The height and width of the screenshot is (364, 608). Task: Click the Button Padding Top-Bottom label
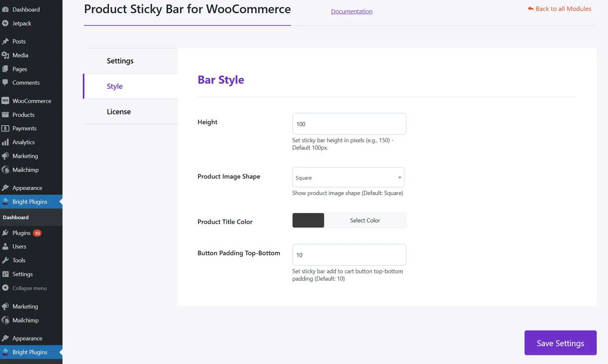coord(239,253)
